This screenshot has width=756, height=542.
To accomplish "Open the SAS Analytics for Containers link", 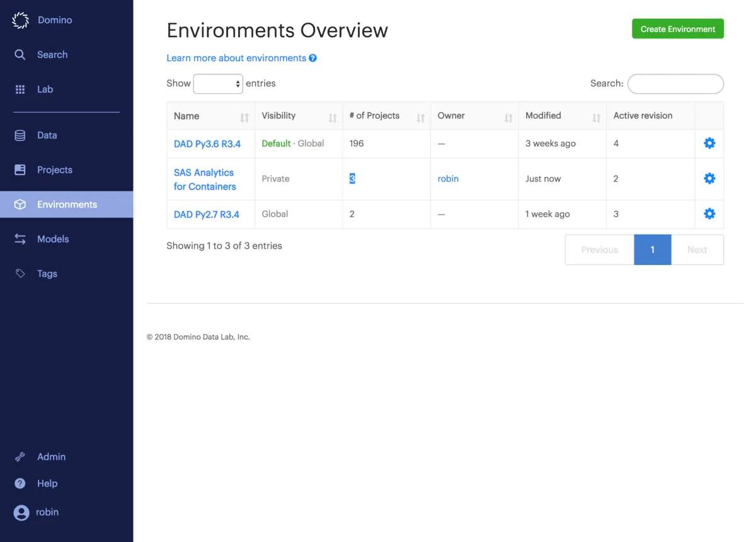I will (205, 179).
